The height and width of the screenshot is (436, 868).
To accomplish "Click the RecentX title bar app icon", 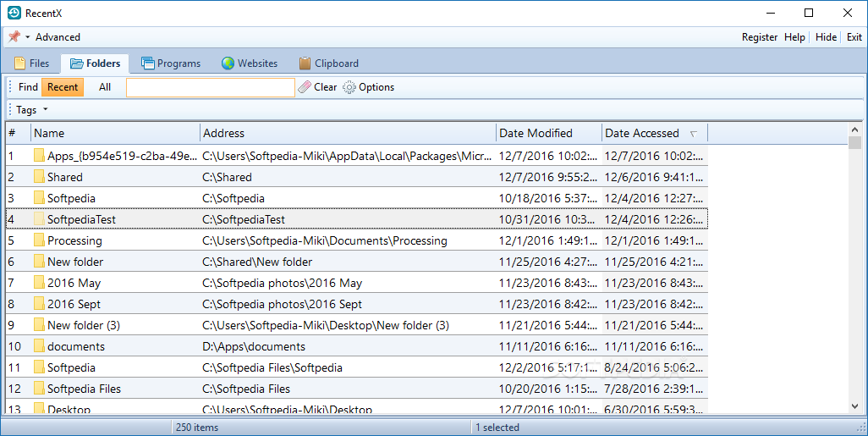I will (x=14, y=14).
